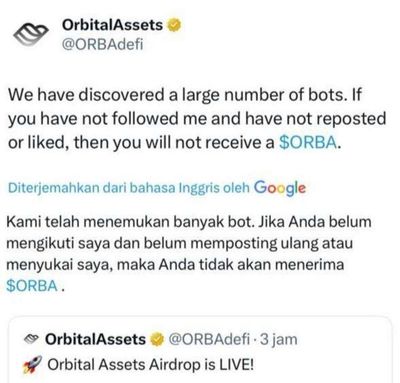Viewport: 400px width, 383px height.
Task: Open OrbitalAssets display name in header
Action: coord(112,25)
